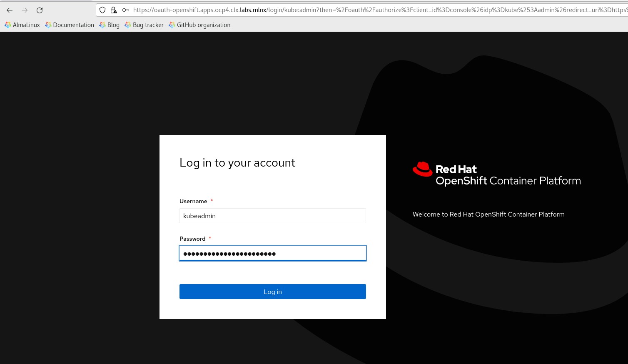This screenshot has width=628, height=364.
Task: Open the Bug tracker bookmark
Action: (144, 25)
